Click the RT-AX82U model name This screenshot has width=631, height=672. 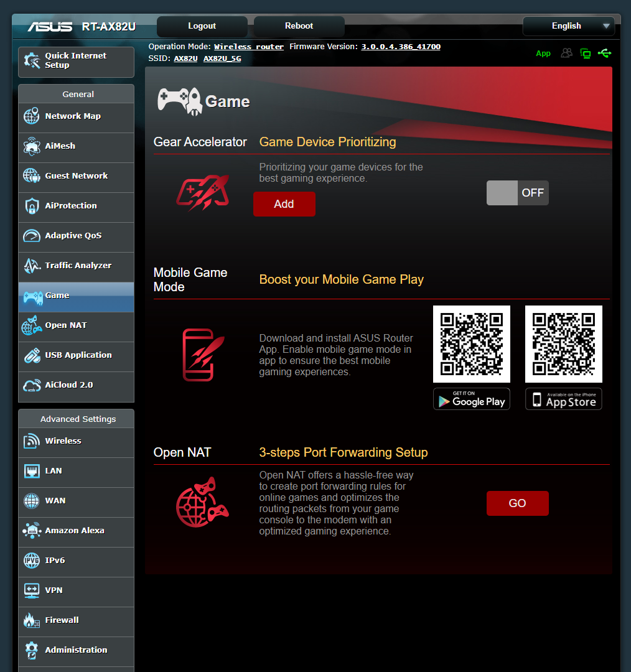click(x=108, y=27)
